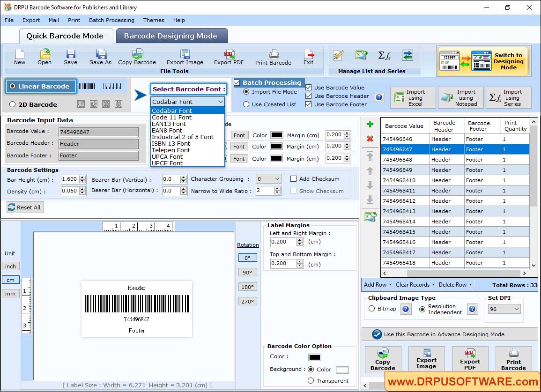Click Copy Barcode in File Tools
The width and height of the screenshot is (541, 392).
pos(137,57)
